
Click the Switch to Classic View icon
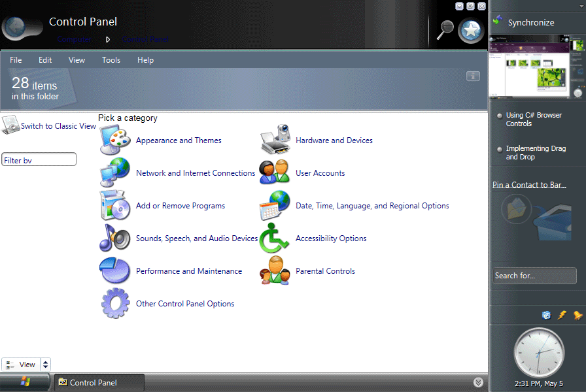[10, 125]
